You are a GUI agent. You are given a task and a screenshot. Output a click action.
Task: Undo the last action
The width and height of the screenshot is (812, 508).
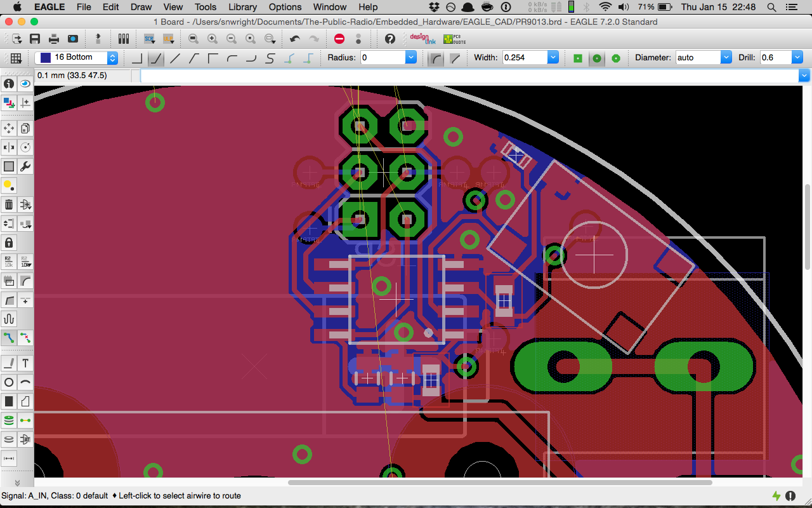pyautogui.click(x=295, y=39)
